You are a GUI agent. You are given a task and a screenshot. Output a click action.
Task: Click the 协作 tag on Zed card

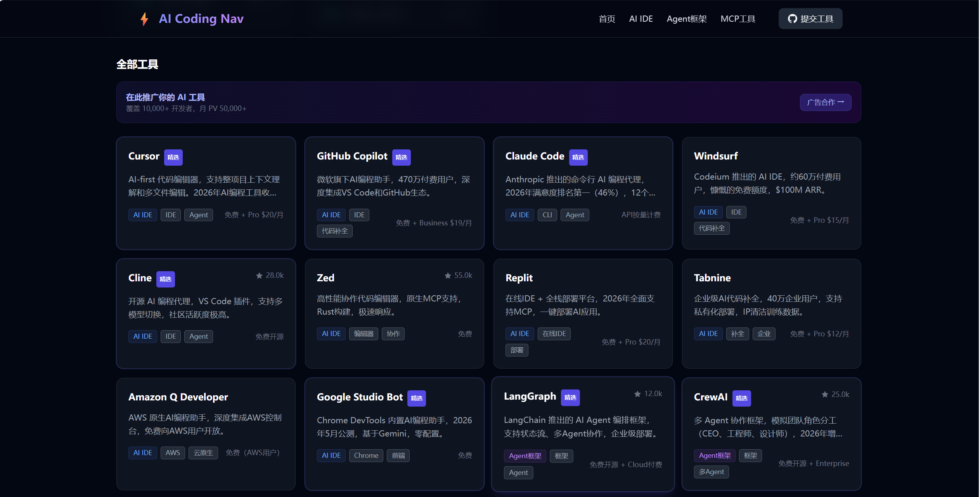393,334
